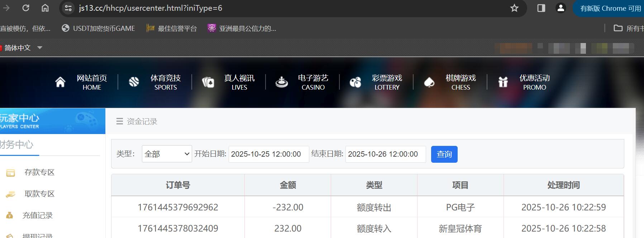Click the house icon next to 网站首页

click(61, 82)
